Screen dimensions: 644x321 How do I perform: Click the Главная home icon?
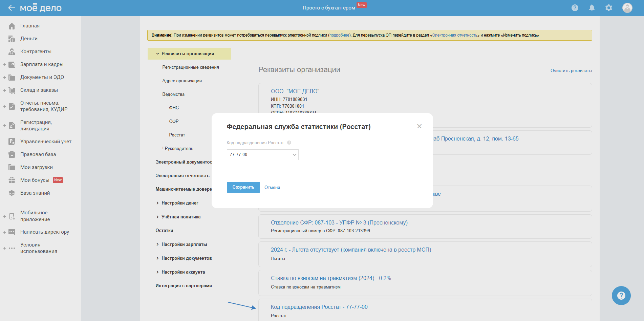click(12, 26)
